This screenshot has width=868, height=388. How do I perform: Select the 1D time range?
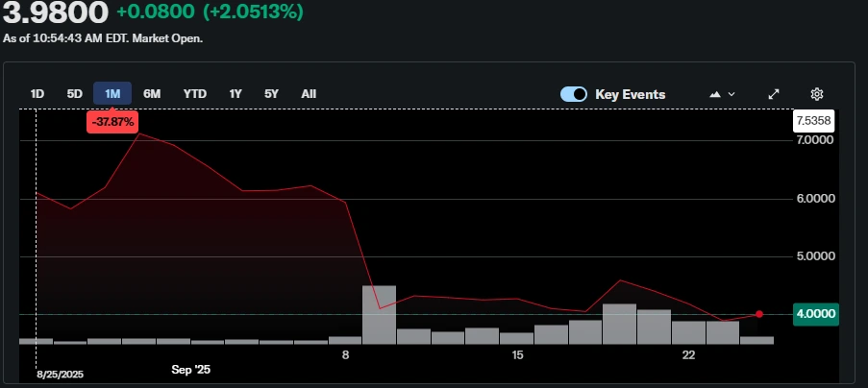pyautogui.click(x=37, y=94)
